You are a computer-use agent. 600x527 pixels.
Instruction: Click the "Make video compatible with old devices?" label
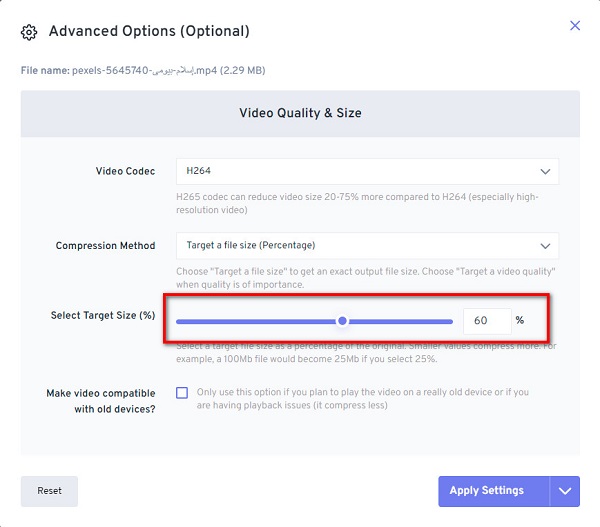[x=102, y=400]
